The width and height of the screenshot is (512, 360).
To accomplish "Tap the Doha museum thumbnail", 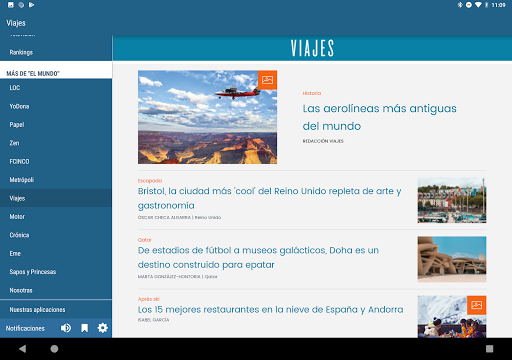I will click(x=452, y=259).
